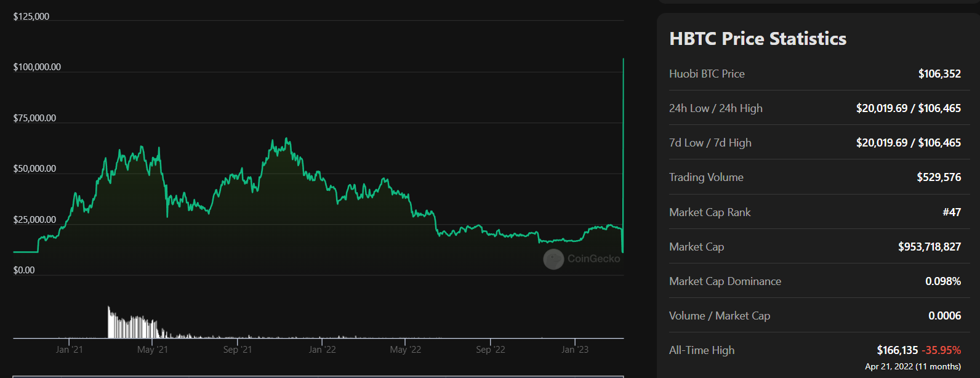Click the 7d Low / 7d High label

[x=710, y=143]
